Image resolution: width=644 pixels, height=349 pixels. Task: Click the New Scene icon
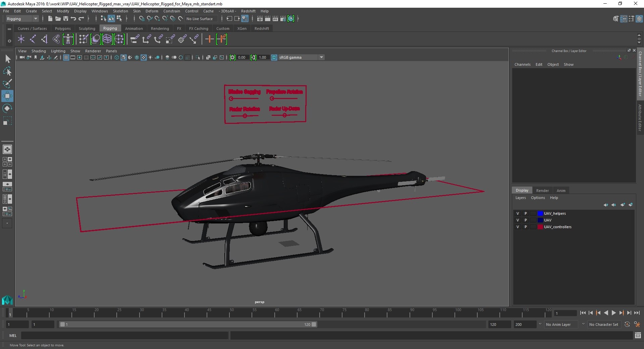point(50,19)
